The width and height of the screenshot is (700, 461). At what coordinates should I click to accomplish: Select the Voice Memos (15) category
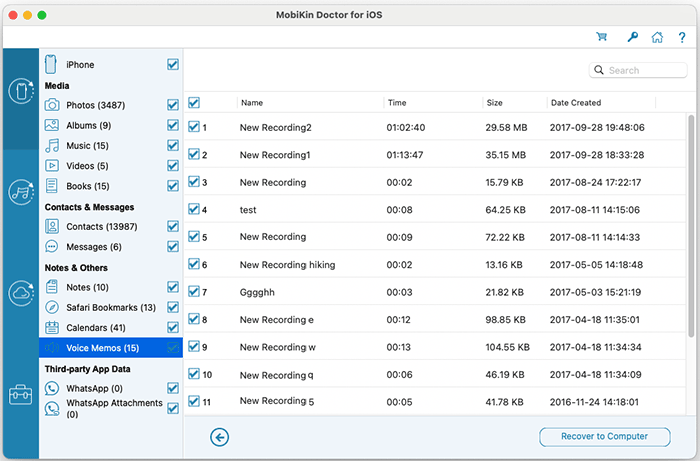[111, 348]
